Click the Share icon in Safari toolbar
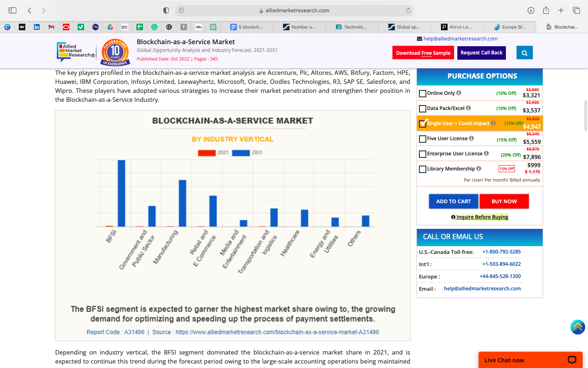 (x=546, y=10)
